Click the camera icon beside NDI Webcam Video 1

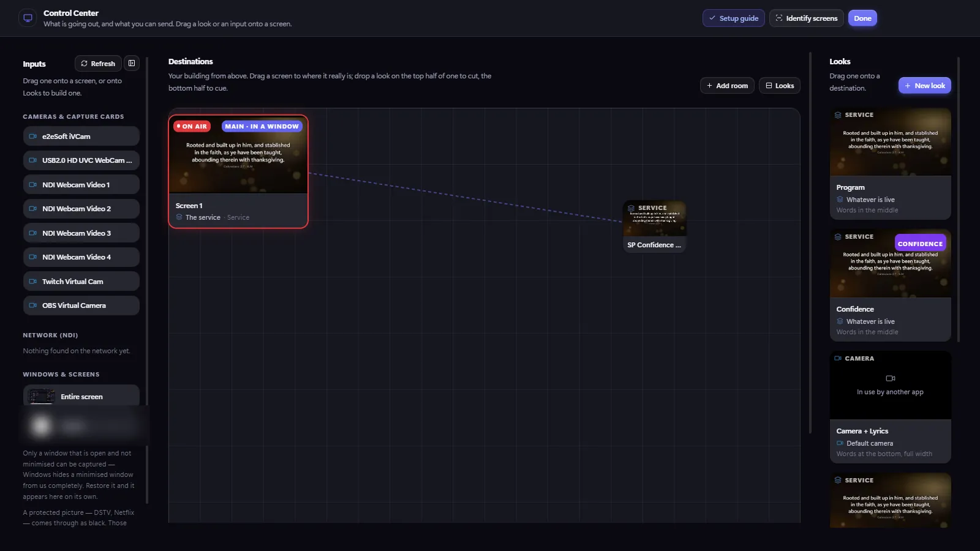(x=33, y=185)
